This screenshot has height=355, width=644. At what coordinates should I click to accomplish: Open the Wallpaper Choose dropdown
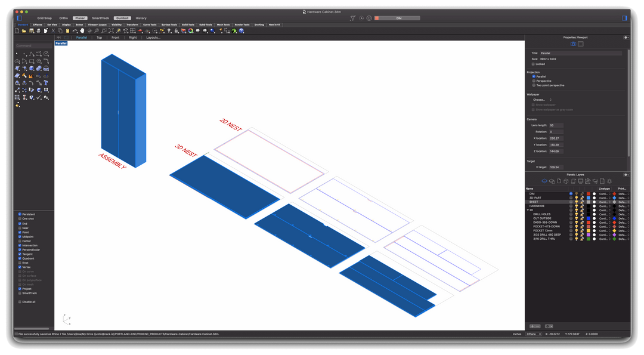coord(541,100)
